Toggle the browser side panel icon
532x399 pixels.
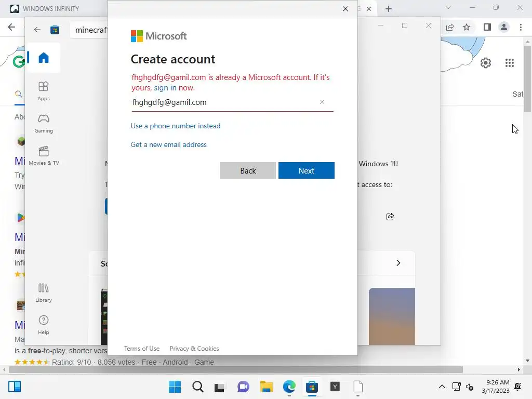tap(487, 27)
